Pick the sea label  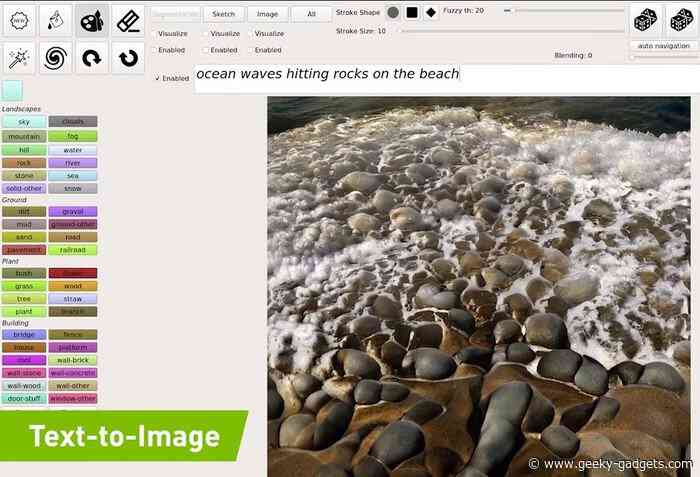coord(73,176)
